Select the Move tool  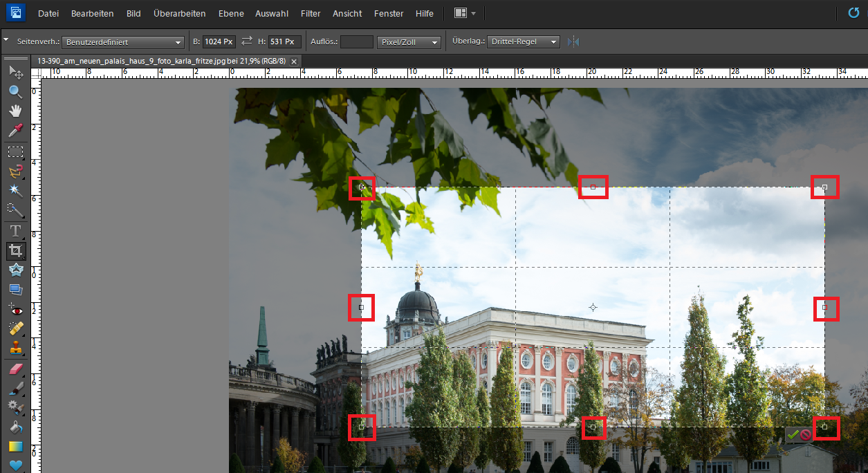(15, 72)
